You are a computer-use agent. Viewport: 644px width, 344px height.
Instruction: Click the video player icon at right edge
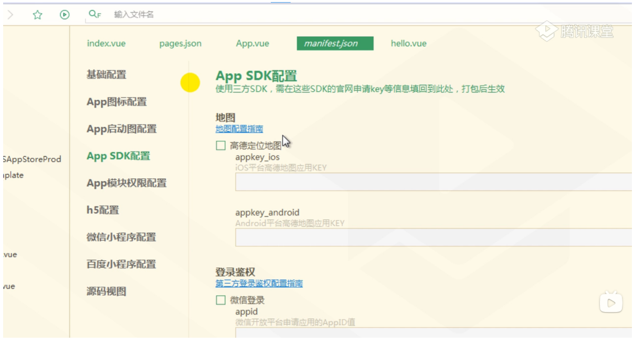point(611,302)
